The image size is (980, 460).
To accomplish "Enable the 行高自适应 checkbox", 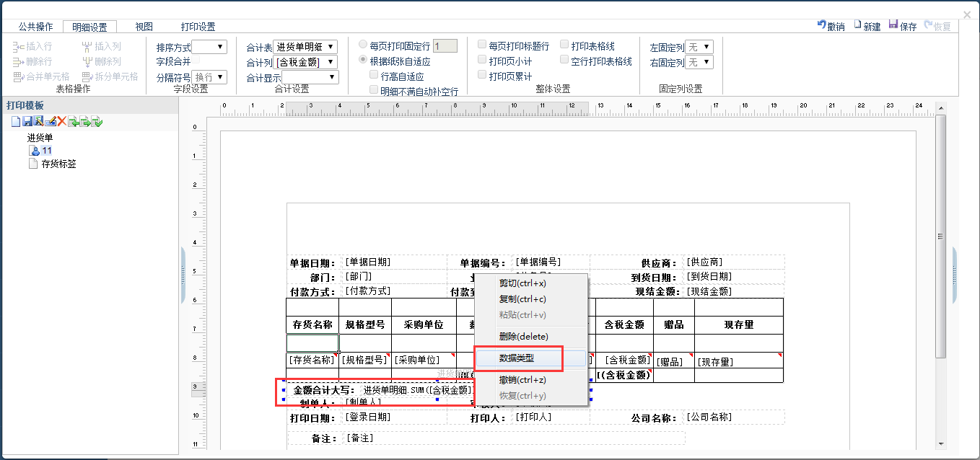I will click(374, 75).
